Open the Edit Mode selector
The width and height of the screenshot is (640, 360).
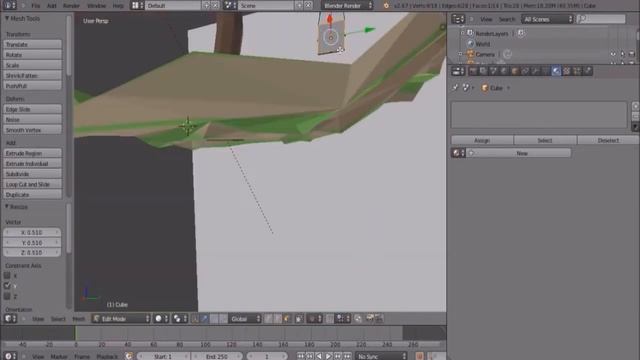coord(121,319)
